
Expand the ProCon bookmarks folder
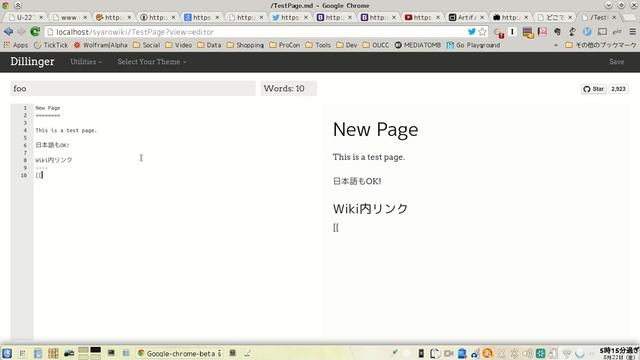coord(285,45)
